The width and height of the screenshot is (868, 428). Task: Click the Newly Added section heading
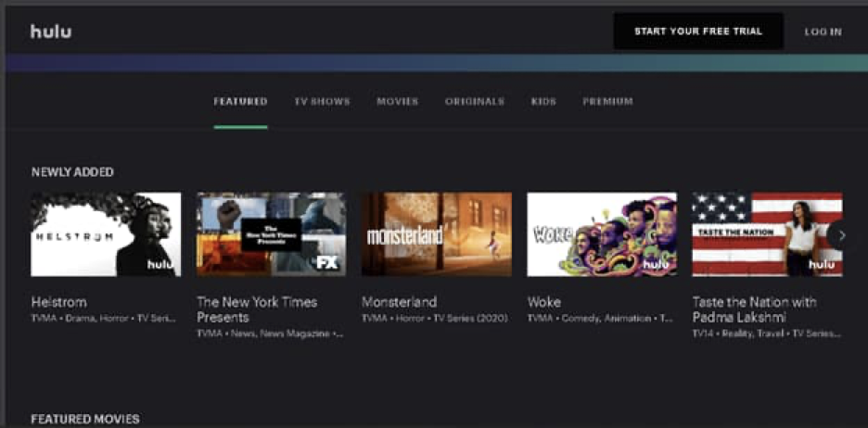pyautogui.click(x=72, y=172)
